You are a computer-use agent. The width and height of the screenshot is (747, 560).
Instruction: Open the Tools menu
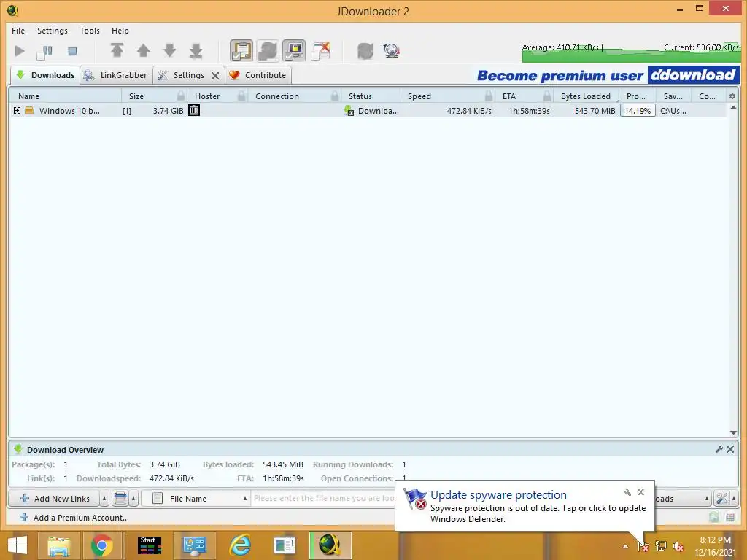click(90, 31)
